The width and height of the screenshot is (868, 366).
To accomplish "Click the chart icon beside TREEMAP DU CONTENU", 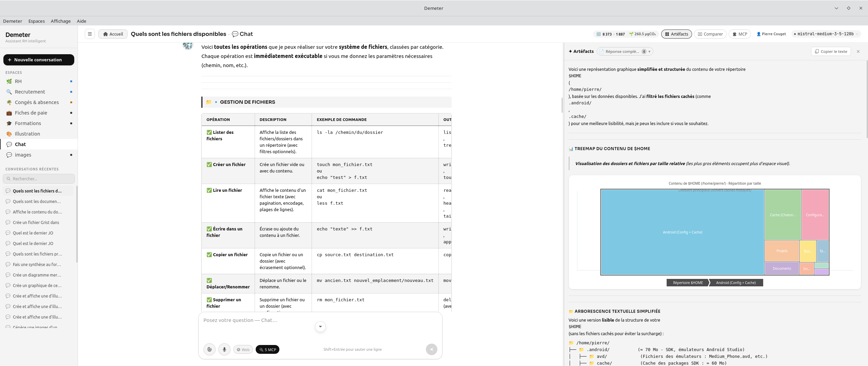I will coord(571,149).
